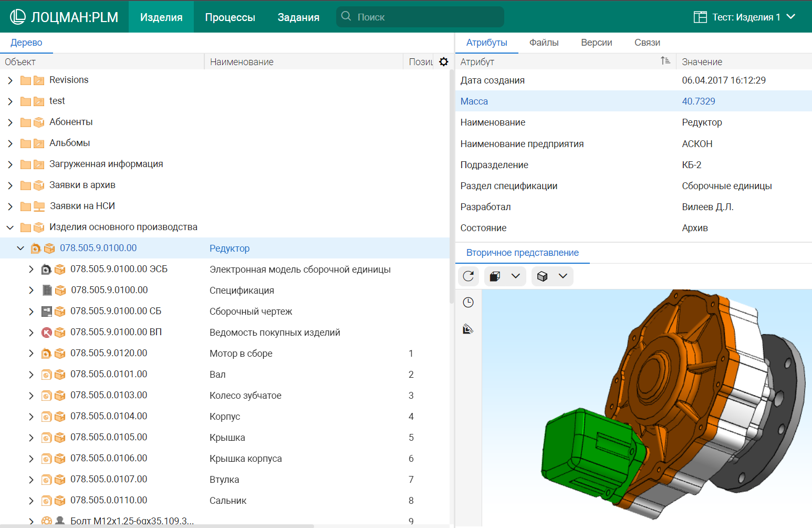The height and width of the screenshot is (528, 812).
Task: Click the ЛОЦМАН:PLM logo icon
Action: click(17, 17)
